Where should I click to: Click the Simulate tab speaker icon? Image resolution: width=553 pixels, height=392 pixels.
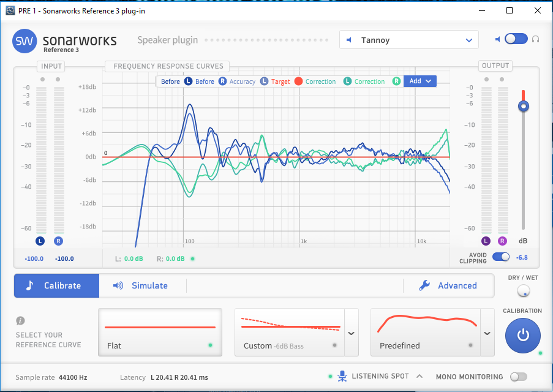pyautogui.click(x=118, y=285)
